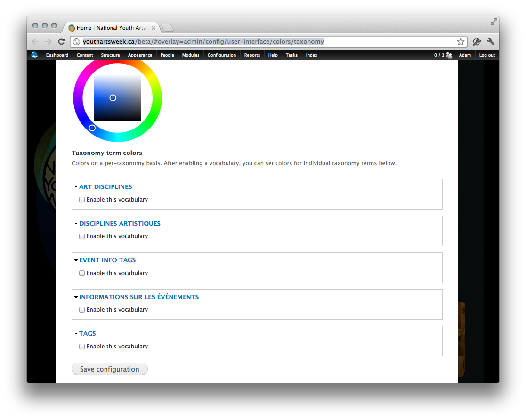Image resolution: width=526 pixels, height=420 pixels.
Task: Reload the page with the refresh icon
Action: [x=61, y=41]
